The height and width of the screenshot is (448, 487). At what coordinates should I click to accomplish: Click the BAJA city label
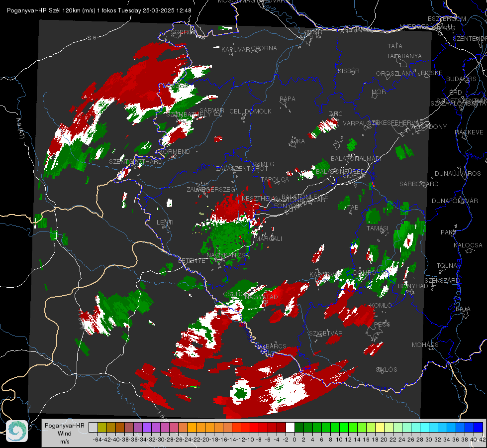[463, 309]
